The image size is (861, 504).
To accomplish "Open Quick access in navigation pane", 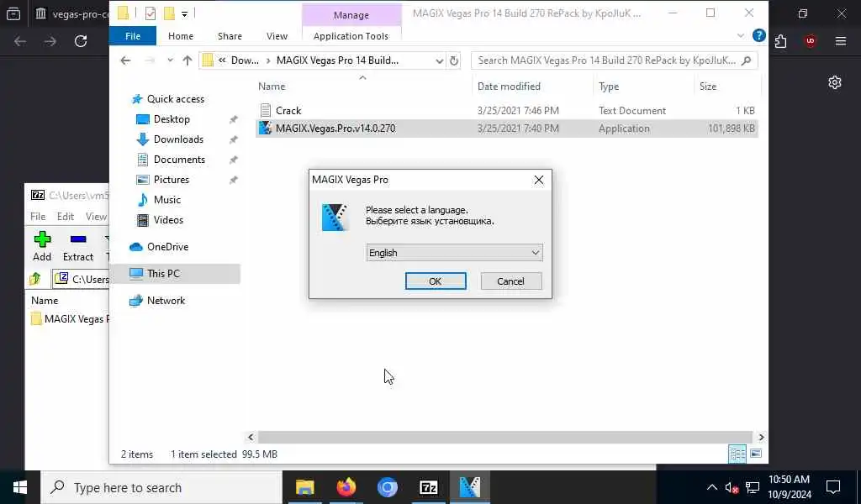I will (175, 99).
